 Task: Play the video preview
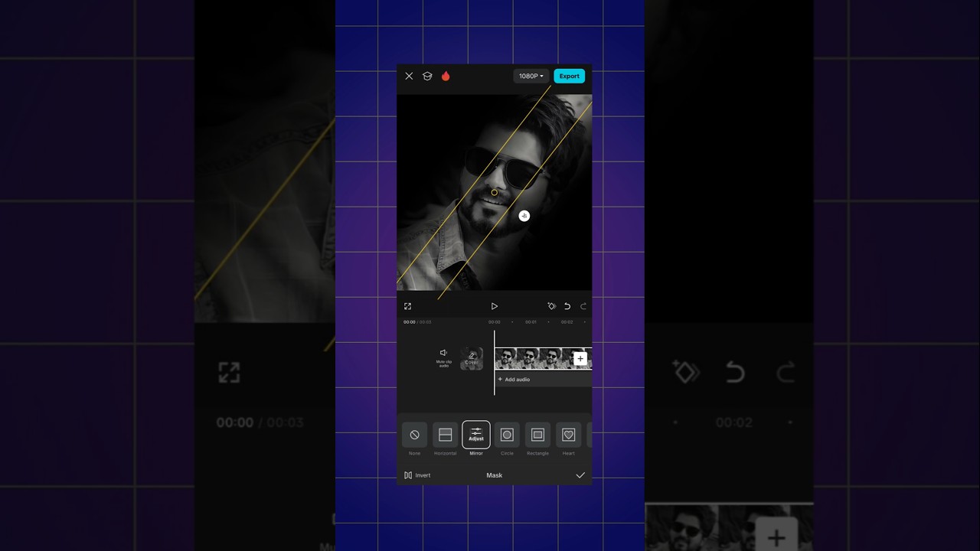coord(495,306)
